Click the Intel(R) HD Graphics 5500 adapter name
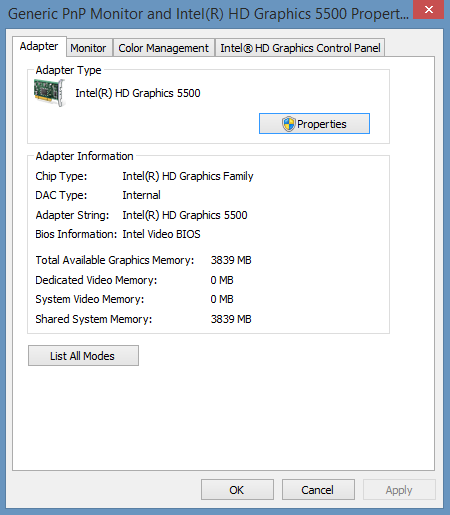Image resolution: width=450 pixels, height=515 pixels. point(138,93)
